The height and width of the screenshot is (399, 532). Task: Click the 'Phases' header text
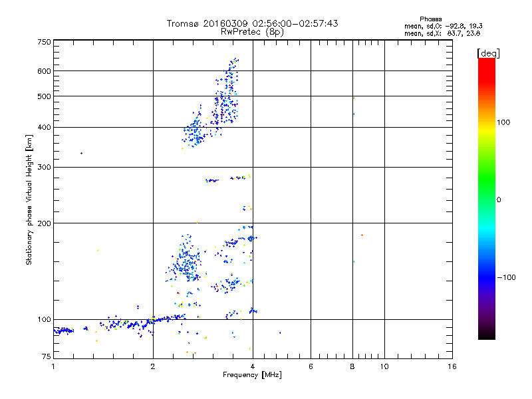tap(430, 19)
